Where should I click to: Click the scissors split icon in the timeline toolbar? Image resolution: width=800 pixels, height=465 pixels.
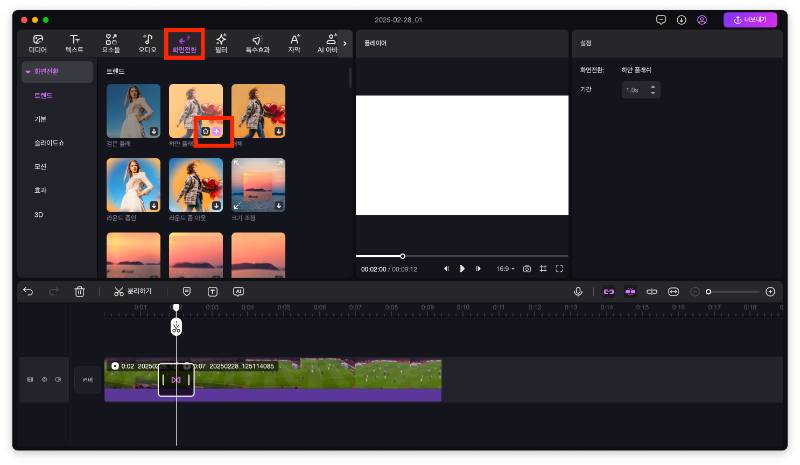[119, 291]
